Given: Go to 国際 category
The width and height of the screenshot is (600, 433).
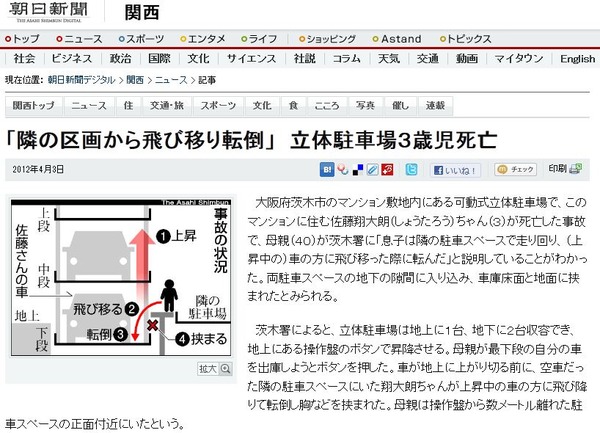Looking at the screenshot, I should point(160,59).
